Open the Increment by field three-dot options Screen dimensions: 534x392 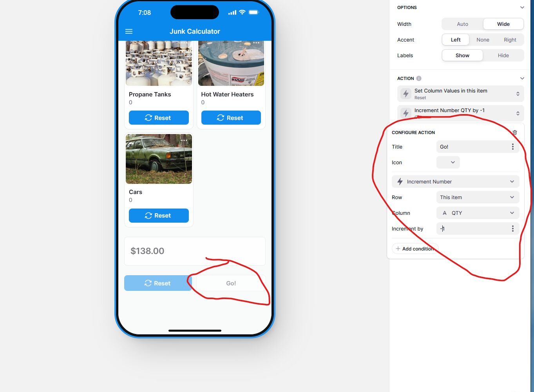tap(512, 229)
